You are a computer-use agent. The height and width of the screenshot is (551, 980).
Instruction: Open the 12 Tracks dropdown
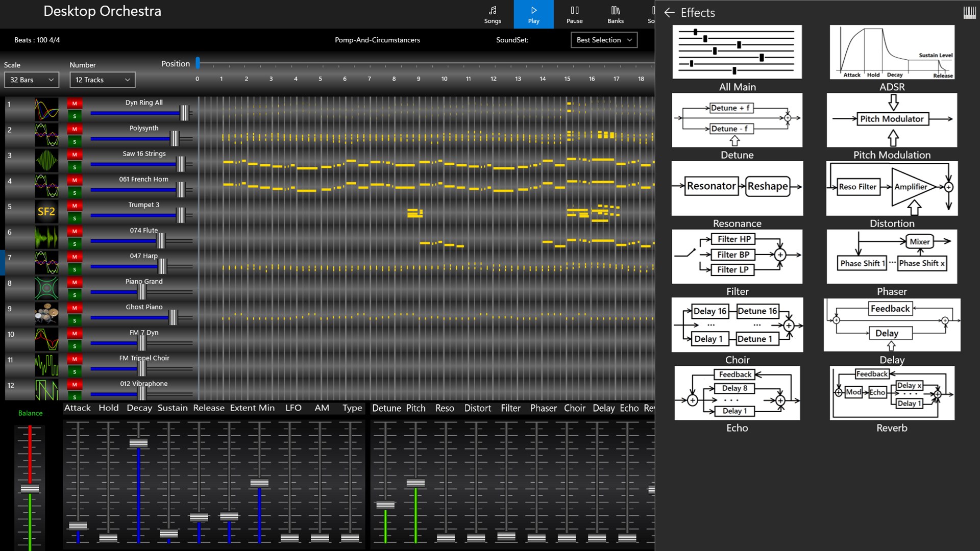pyautogui.click(x=102, y=80)
